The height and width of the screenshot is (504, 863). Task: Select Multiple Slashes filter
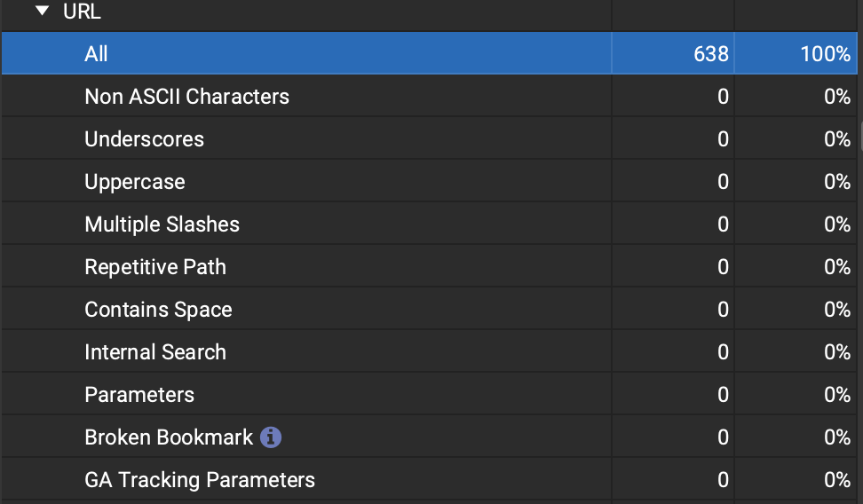tap(162, 224)
